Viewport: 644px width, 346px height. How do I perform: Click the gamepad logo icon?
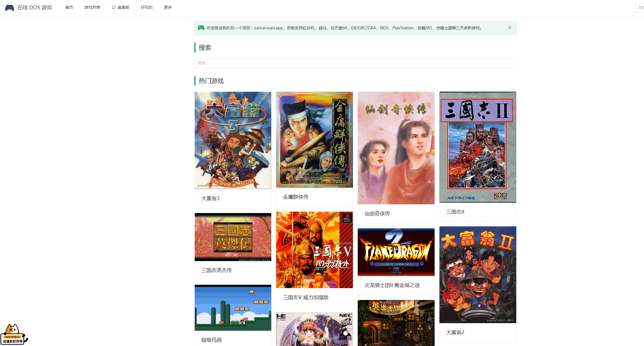point(10,8)
